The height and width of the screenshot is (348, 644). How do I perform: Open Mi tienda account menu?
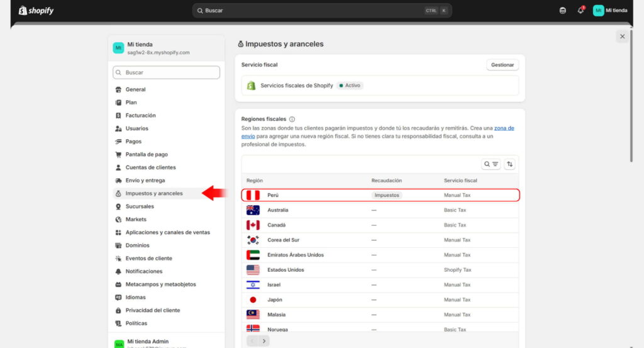(x=610, y=10)
